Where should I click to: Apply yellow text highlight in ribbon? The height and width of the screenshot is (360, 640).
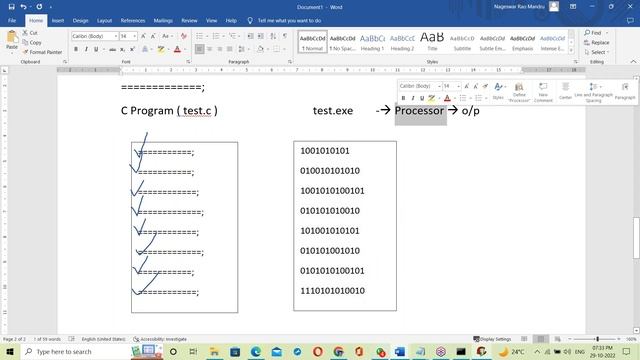[x=161, y=49]
